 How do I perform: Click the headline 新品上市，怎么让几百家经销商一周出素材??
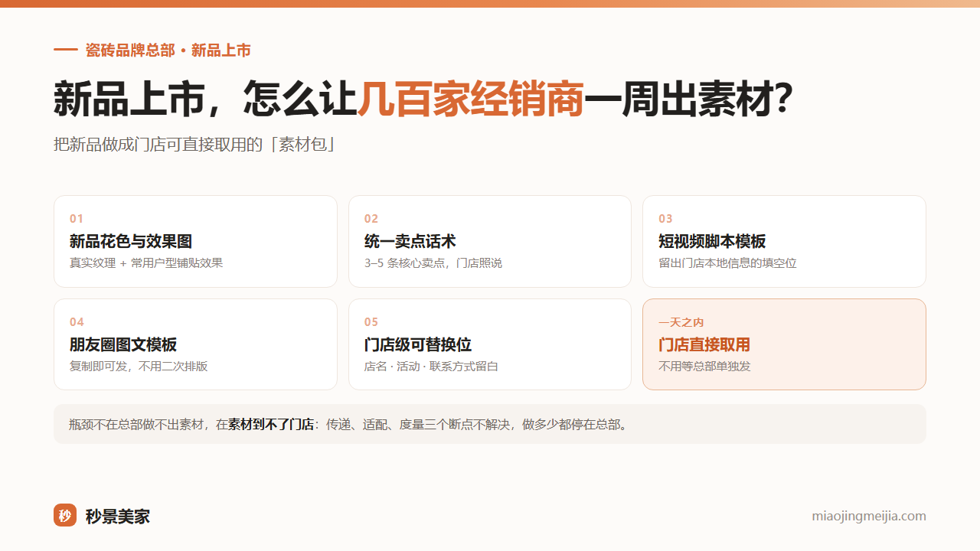423,99
